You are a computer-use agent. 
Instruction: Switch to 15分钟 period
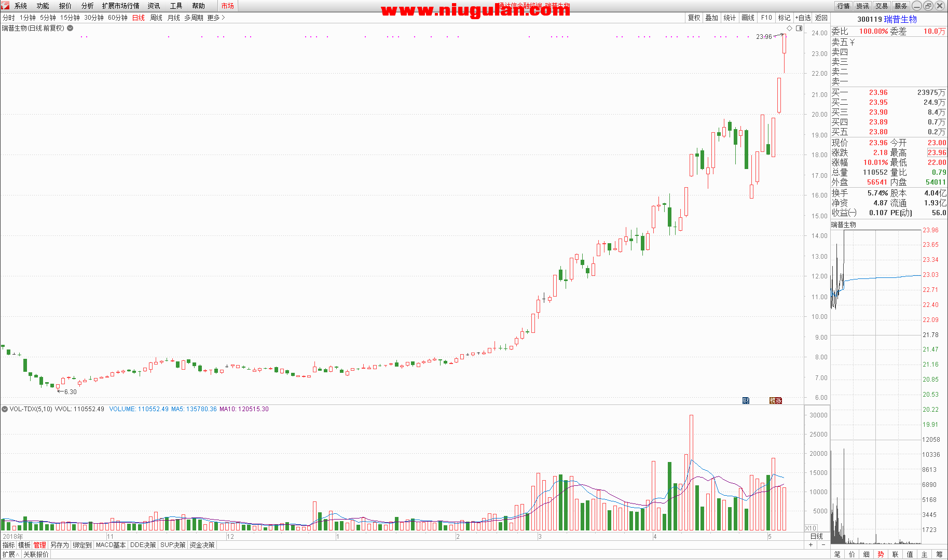click(x=70, y=18)
